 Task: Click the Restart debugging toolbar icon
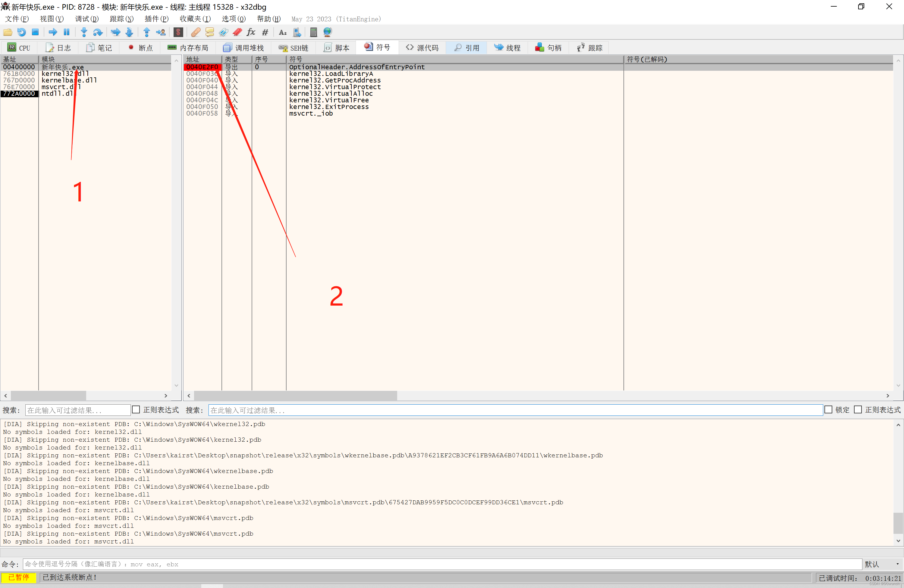tap(22, 32)
